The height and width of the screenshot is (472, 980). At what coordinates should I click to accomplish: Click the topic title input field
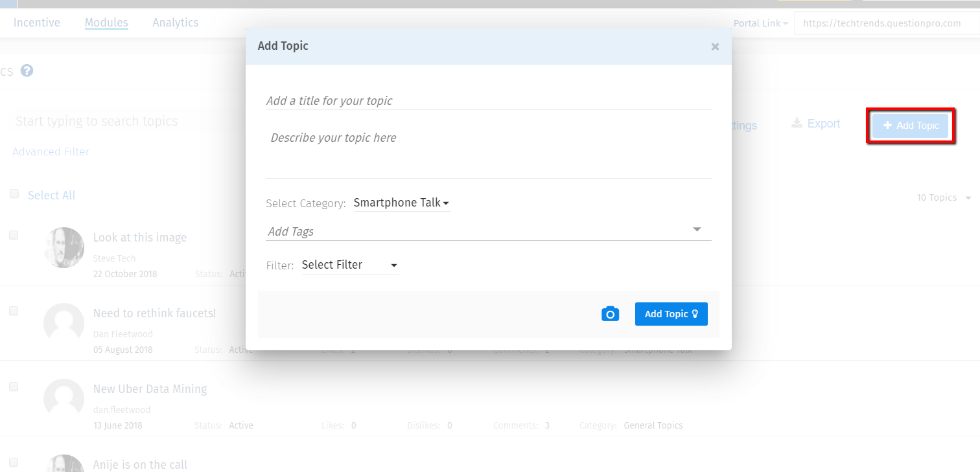454,100
